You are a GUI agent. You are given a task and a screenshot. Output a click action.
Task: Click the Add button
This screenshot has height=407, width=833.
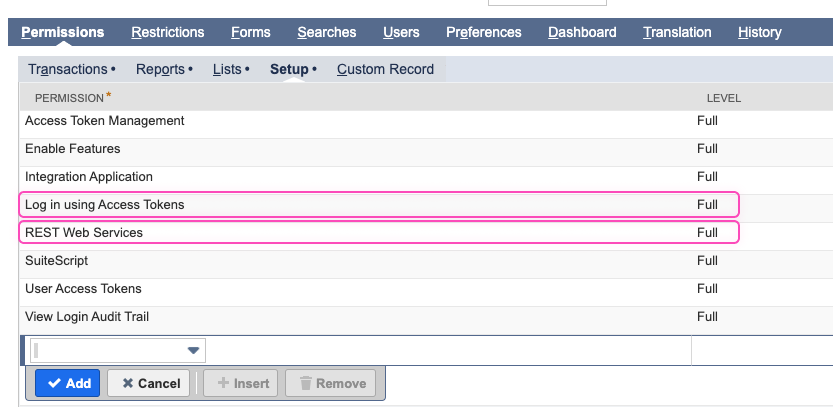(67, 383)
